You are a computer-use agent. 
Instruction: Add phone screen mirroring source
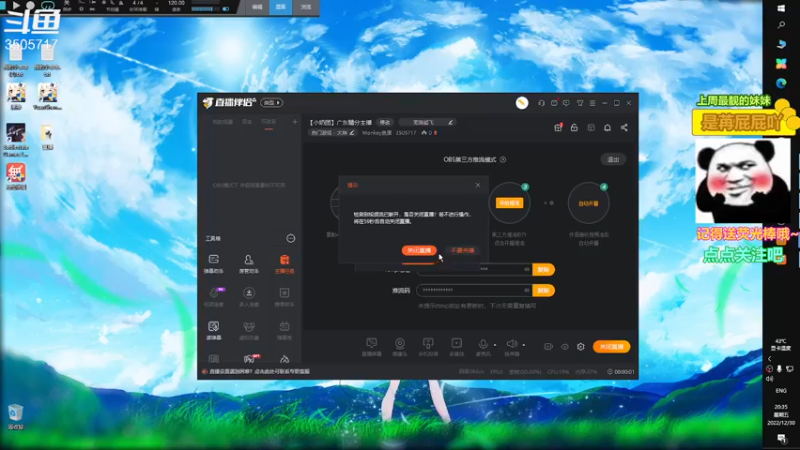tap(428, 346)
